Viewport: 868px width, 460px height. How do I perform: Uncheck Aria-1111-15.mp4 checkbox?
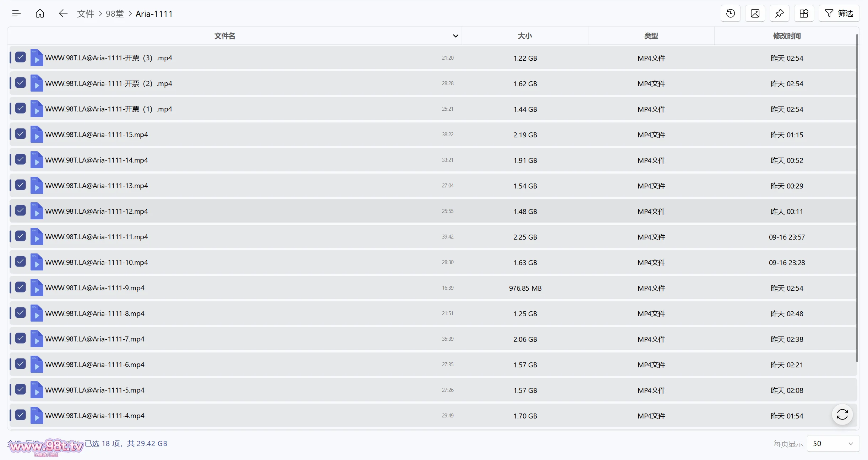21,134
